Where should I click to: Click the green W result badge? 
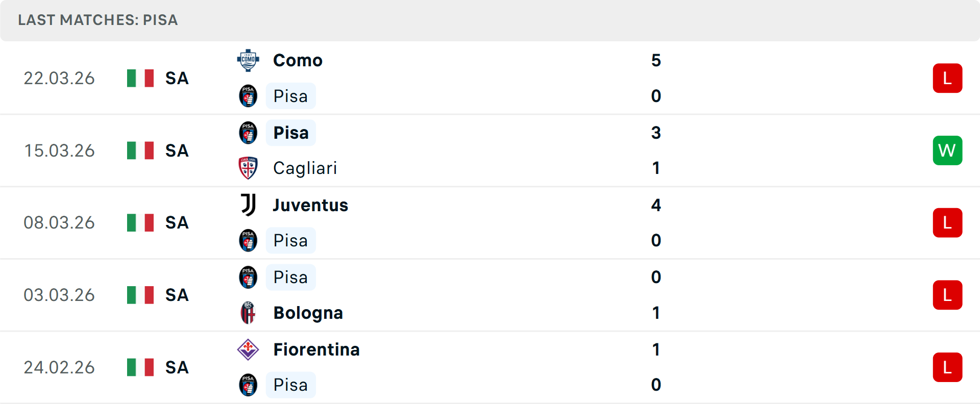click(x=947, y=150)
